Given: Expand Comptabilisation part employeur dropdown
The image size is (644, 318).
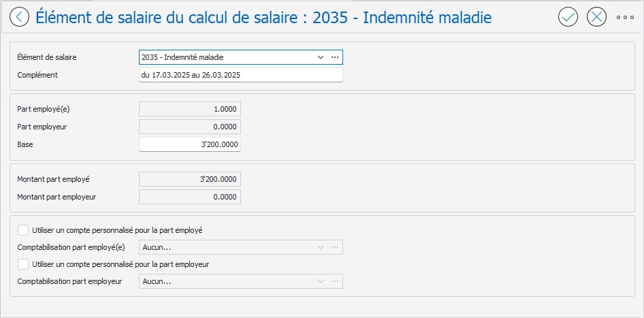Looking at the screenshot, I should 321,281.
